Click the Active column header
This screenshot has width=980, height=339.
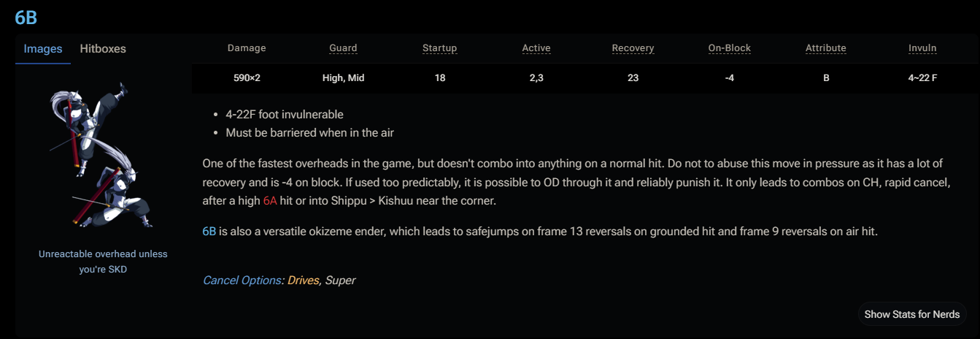click(536, 48)
